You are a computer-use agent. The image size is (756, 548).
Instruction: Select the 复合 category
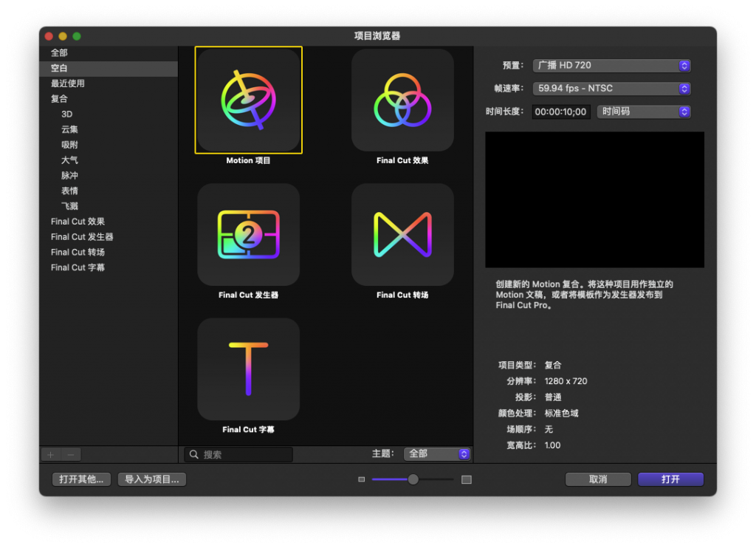(109, 100)
